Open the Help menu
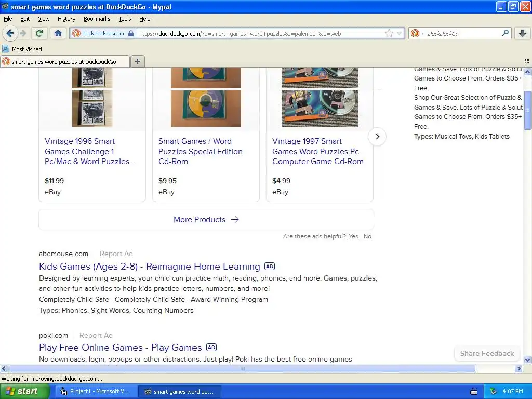The width and height of the screenshot is (532, 399). [x=144, y=19]
